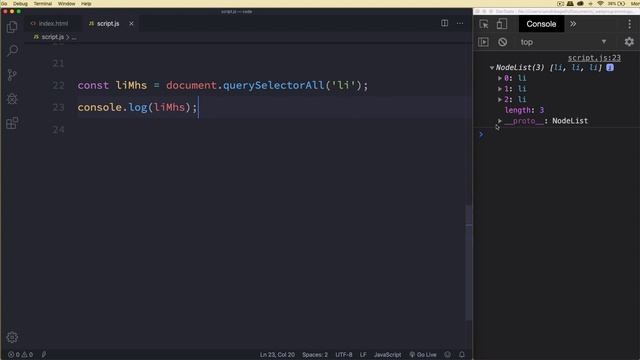
Task: Open the Debug menu
Action: tap(20, 4)
